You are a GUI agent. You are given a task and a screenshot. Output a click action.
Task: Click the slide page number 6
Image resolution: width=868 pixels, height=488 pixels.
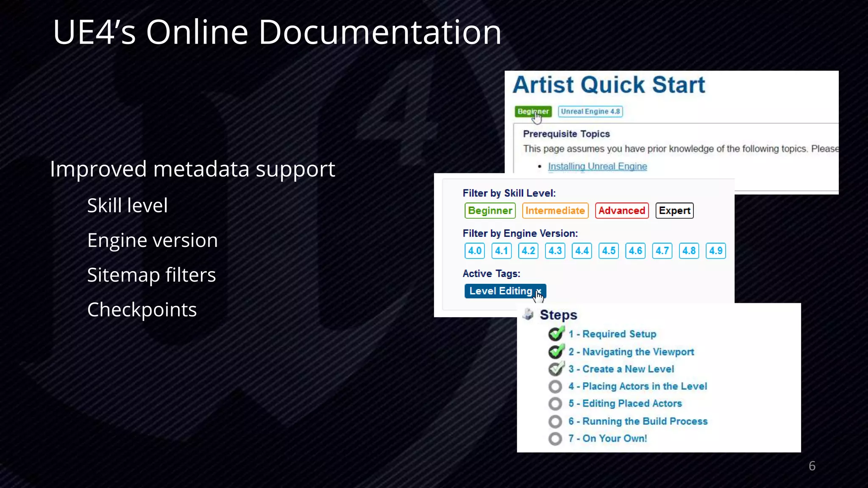(812, 466)
